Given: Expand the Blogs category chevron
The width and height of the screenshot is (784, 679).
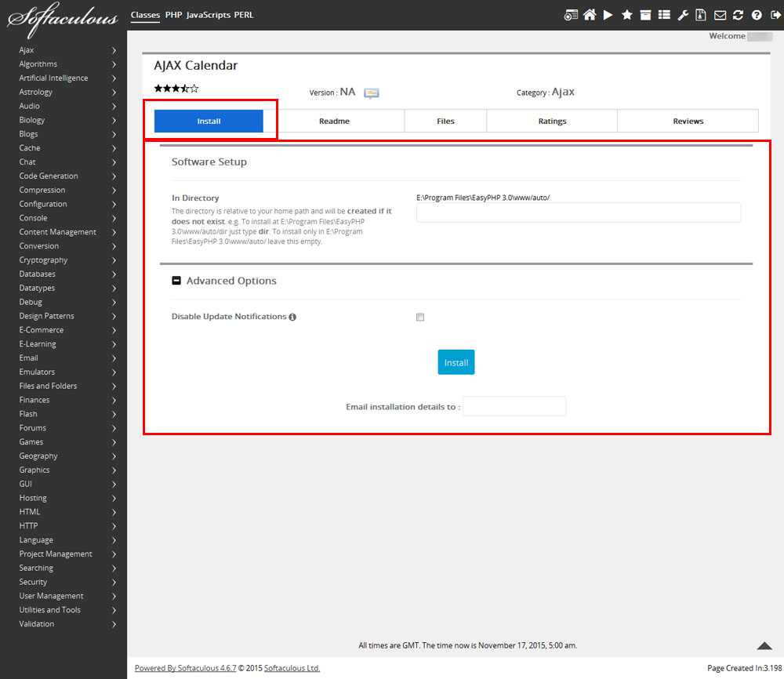Looking at the screenshot, I should pos(114,135).
